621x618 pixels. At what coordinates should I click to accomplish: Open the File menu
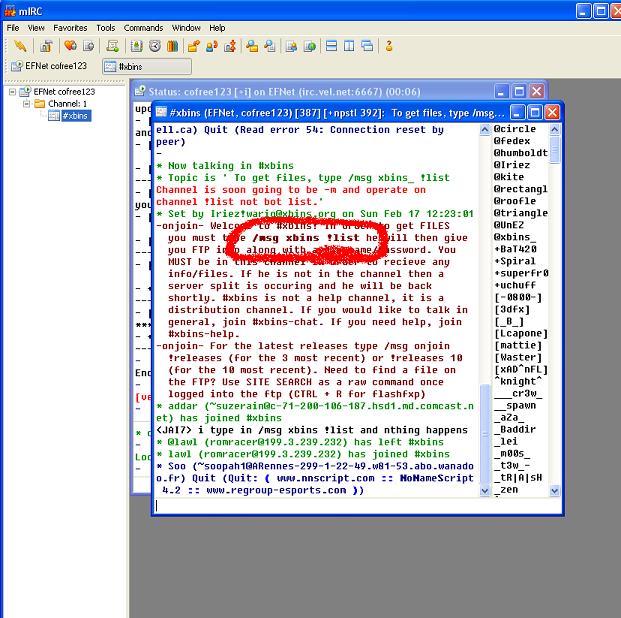tap(13, 28)
